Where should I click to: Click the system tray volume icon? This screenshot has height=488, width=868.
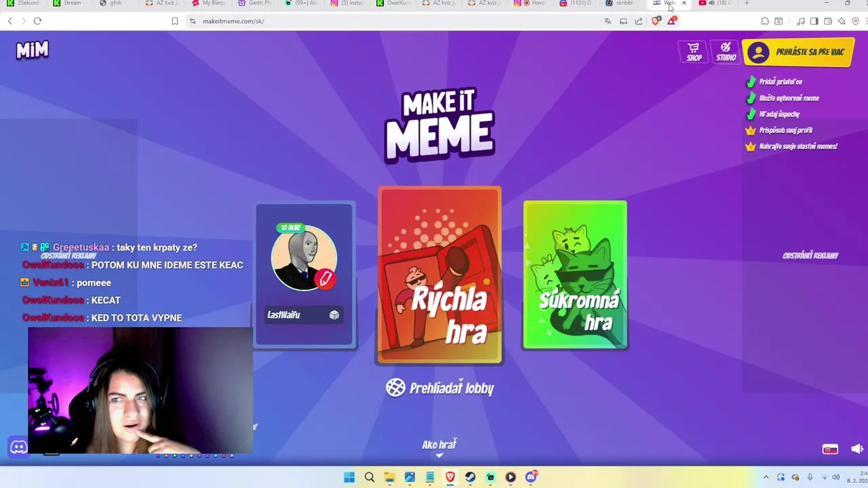pos(835,477)
